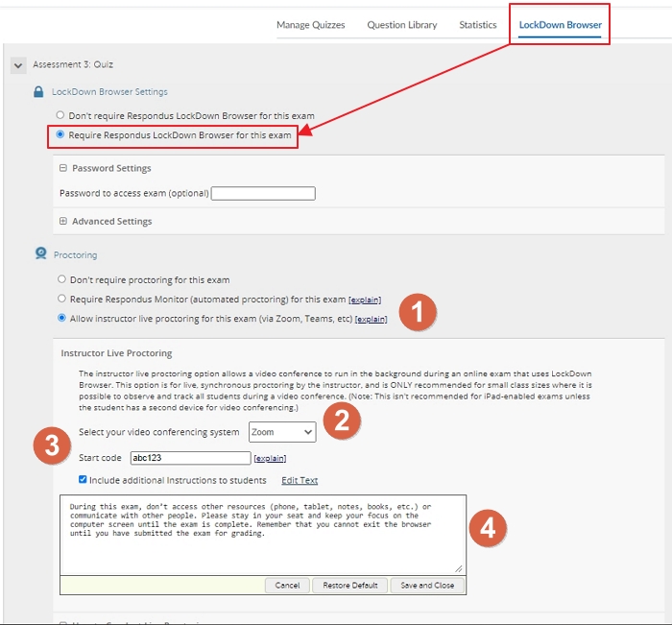Collapse Password Settings with the minus icon
Screen dimensions: 672x625
click(63, 168)
